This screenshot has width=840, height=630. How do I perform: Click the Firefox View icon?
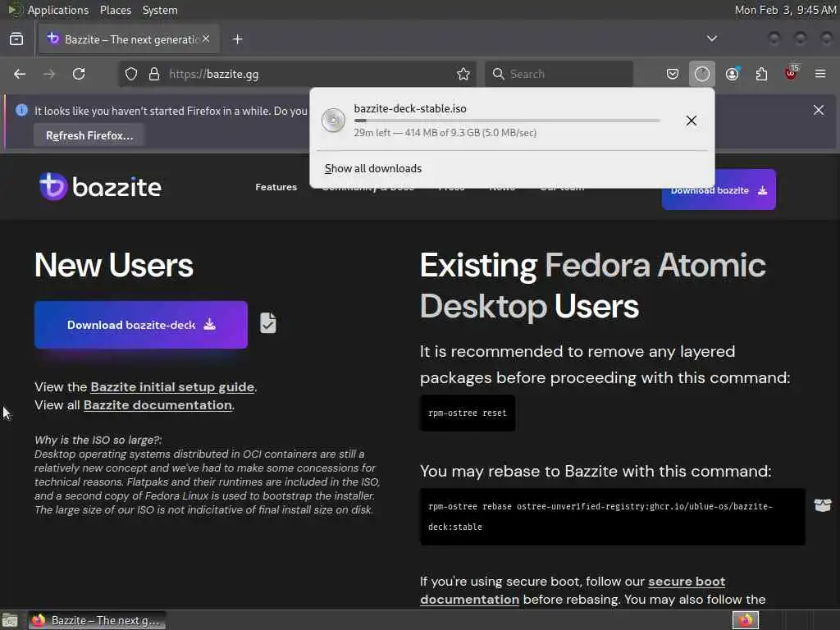tap(16, 39)
